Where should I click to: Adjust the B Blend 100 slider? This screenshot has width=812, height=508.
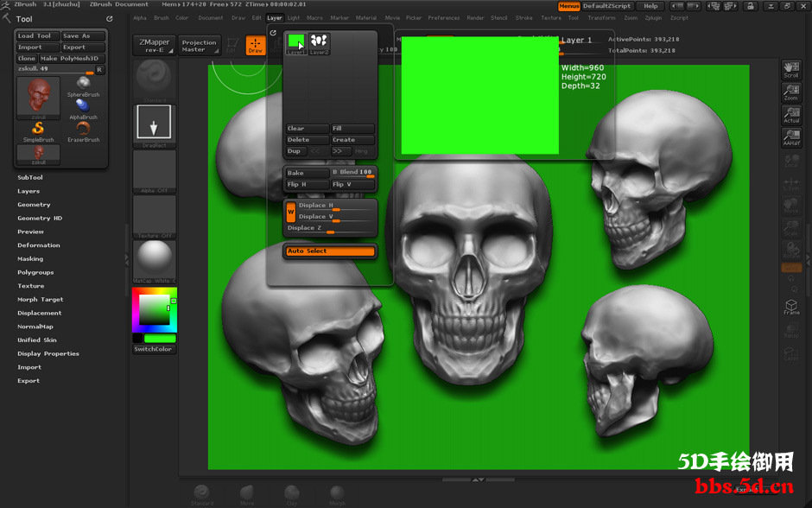352,173
